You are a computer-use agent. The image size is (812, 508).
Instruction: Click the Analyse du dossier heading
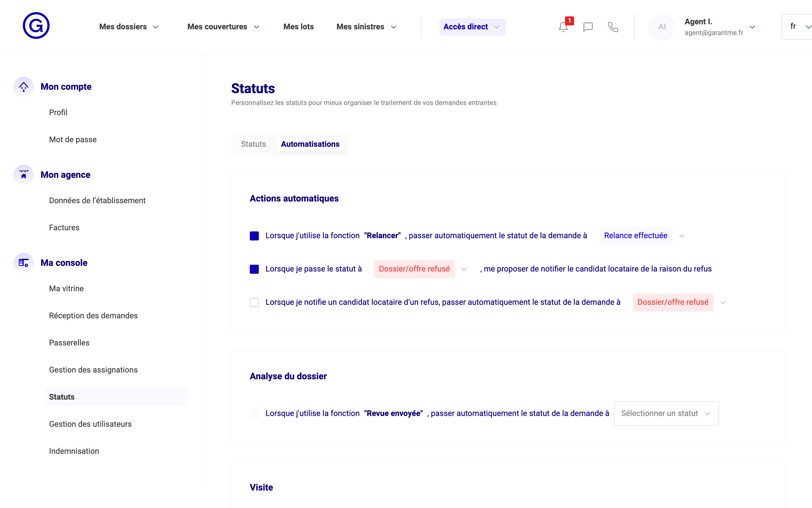coord(288,376)
